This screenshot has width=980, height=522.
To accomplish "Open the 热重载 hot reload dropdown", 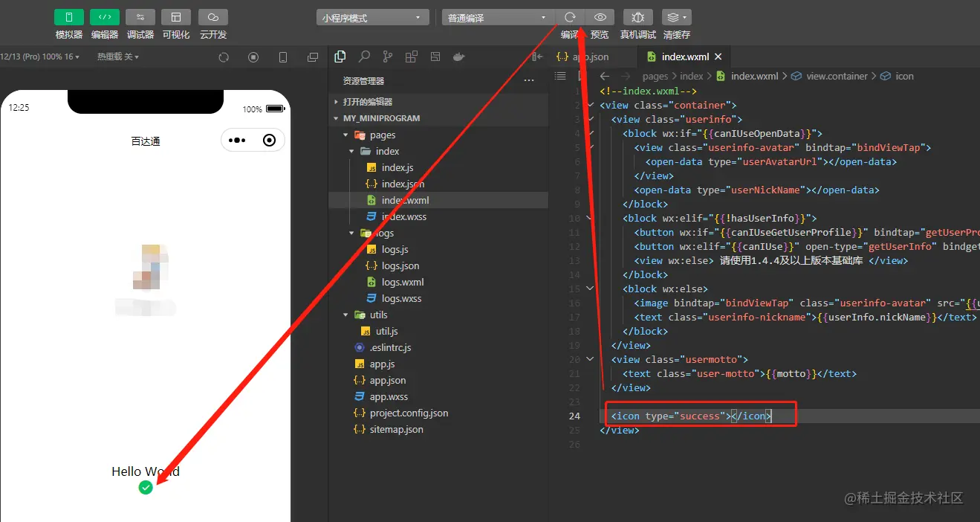I will point(117,57).
